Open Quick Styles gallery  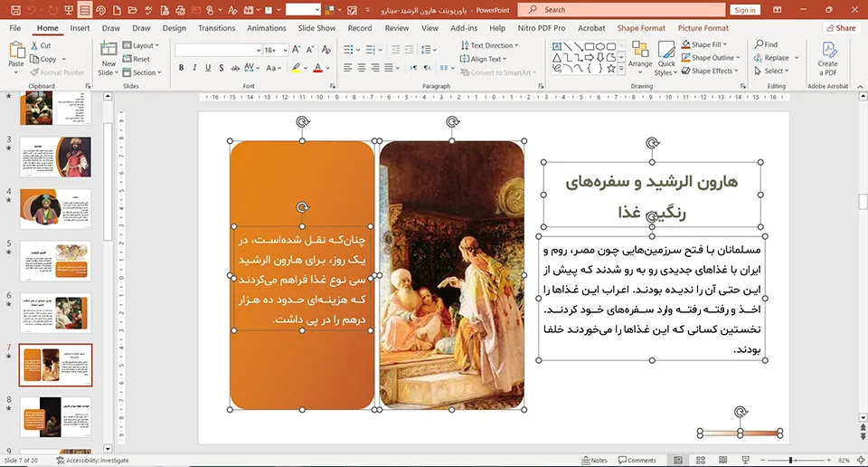click(666, 59)
